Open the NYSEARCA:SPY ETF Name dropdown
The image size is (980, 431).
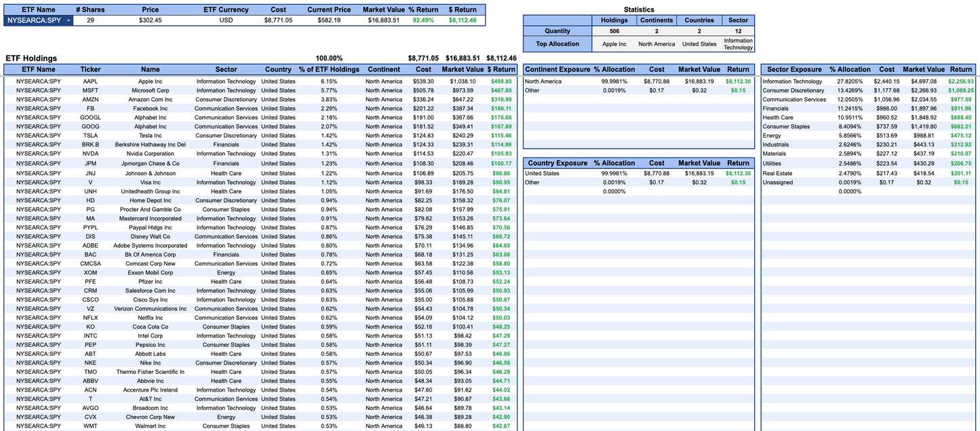(x=68, y=20)
